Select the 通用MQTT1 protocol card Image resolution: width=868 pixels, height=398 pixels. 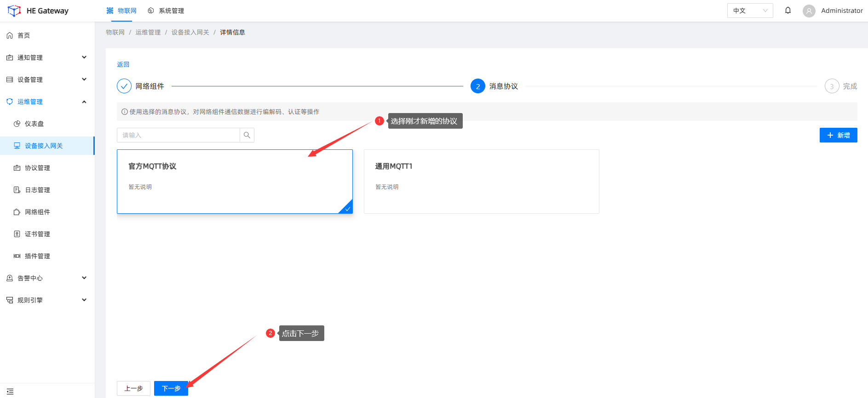[x=481, y=182]
